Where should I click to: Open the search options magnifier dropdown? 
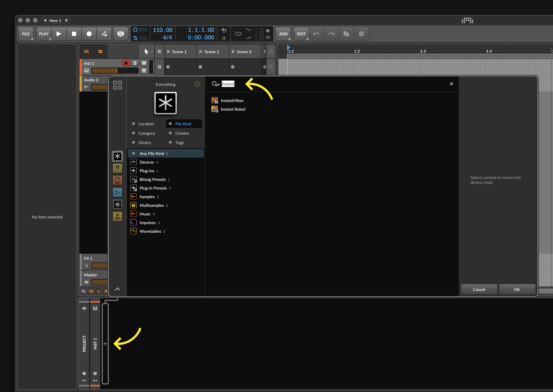click(x=216, y=84)
